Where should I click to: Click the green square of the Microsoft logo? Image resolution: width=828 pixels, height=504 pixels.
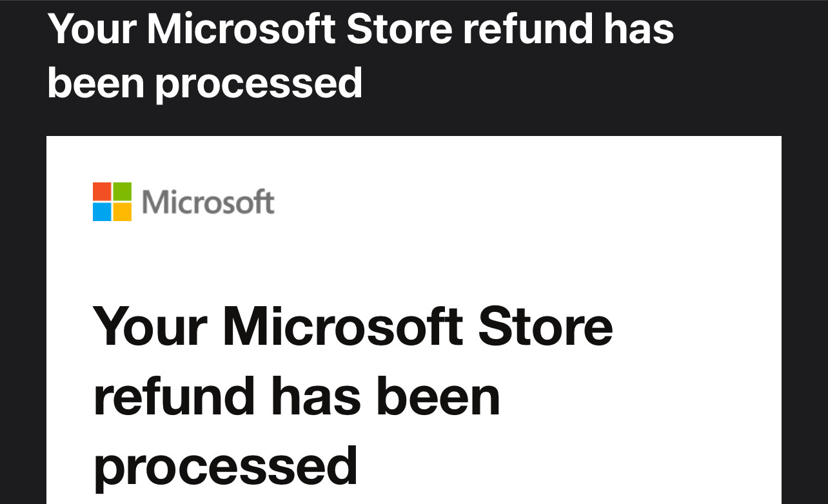123,191
